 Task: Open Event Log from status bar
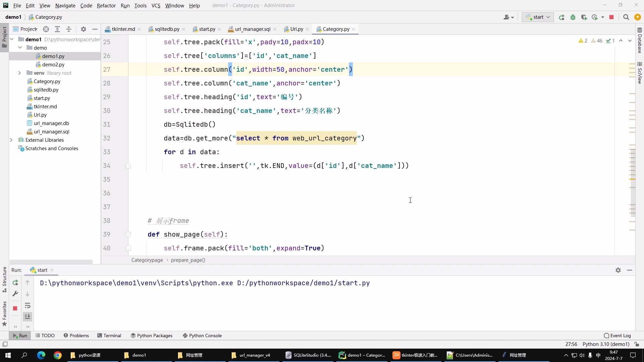click(x=617, y=336)
